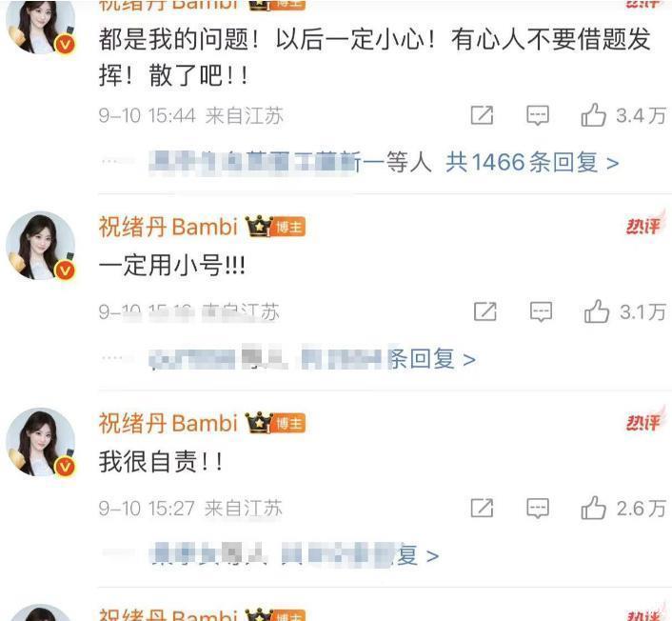
Task: Tap the 博主 badge on the '我很自责' comment
Action: click(288, 424)
